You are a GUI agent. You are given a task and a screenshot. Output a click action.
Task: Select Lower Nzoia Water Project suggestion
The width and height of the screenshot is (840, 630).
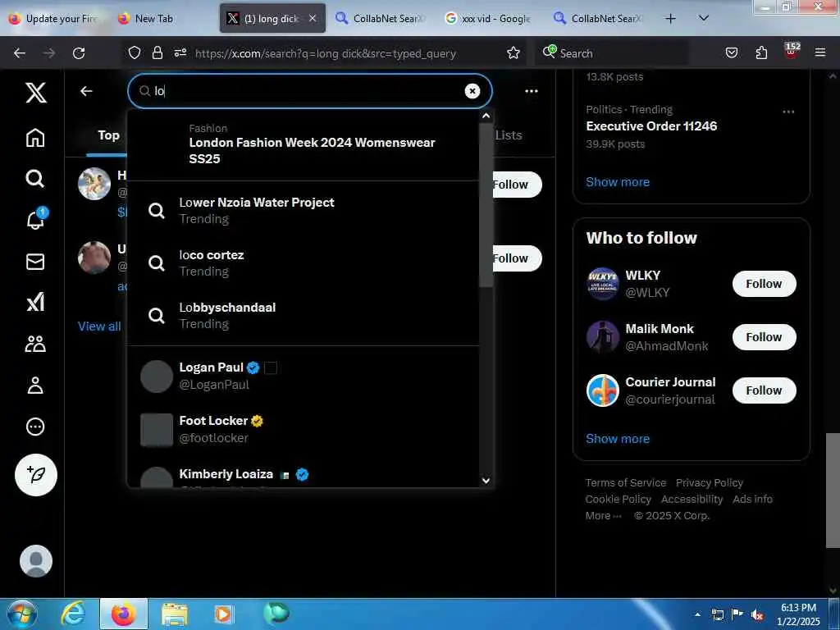[x=303, y=211]
